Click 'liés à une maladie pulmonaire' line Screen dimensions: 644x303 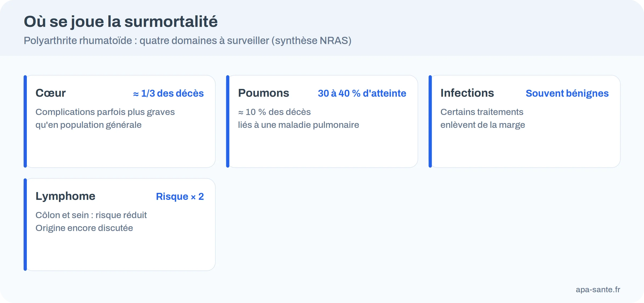298,125
